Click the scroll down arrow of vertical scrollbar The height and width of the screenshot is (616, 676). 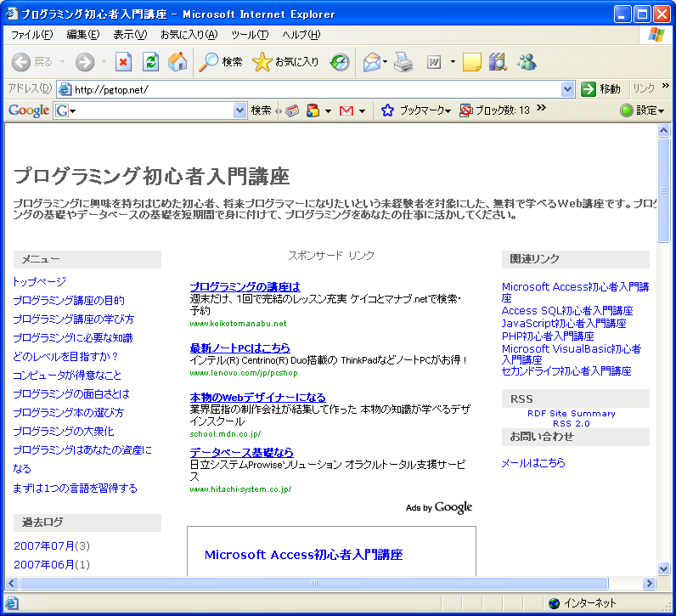point(663,568)
